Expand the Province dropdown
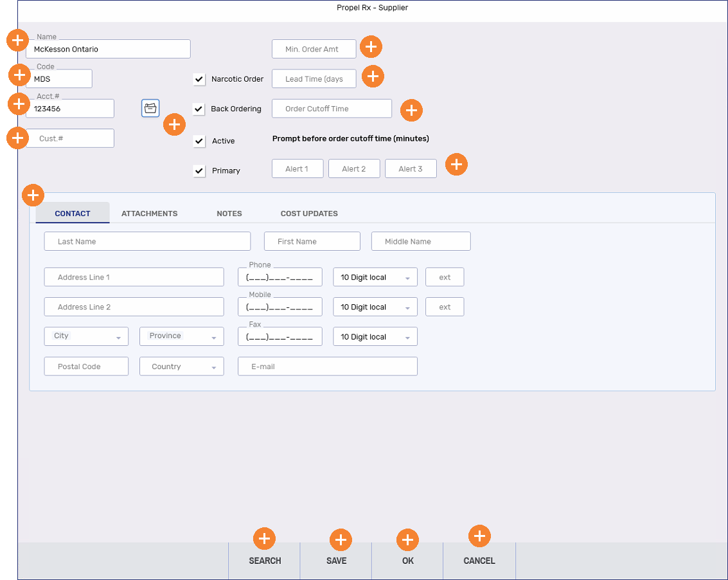 point(182,336)
